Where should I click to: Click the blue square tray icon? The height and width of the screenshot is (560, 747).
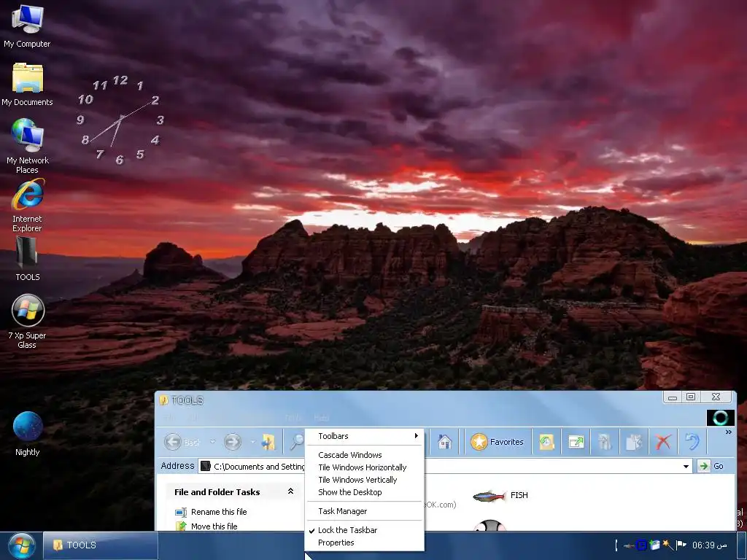click(x=642, y=545)
